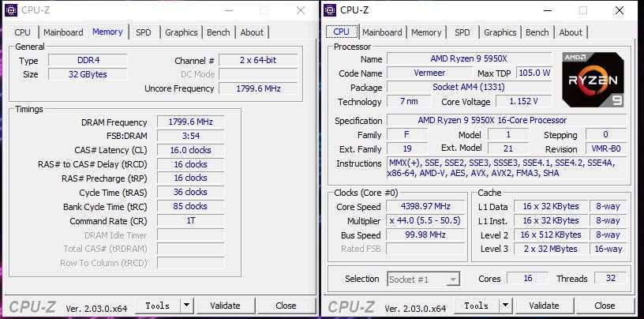This screenshot has height=319, width=644.
Task: Click Validate button in the left window
Action: [225, 306]
